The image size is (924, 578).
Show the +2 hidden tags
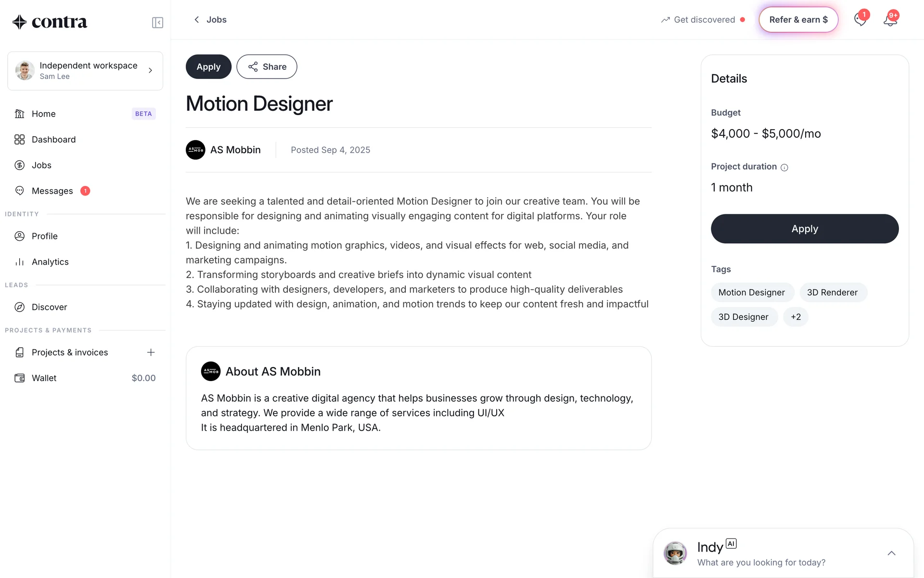tap(796, 317)
